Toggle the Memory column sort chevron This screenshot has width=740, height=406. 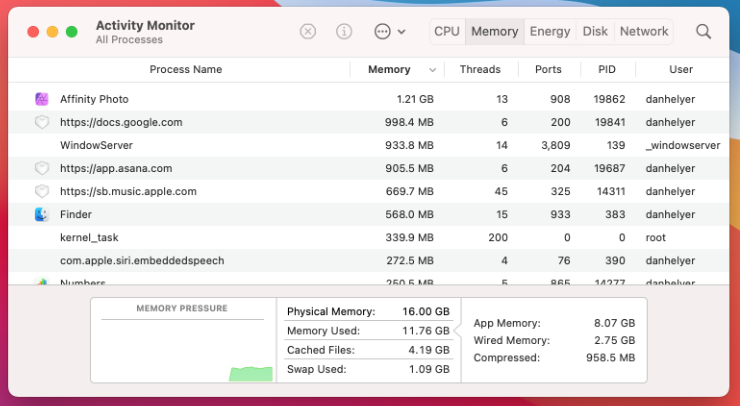pos(432,70)
